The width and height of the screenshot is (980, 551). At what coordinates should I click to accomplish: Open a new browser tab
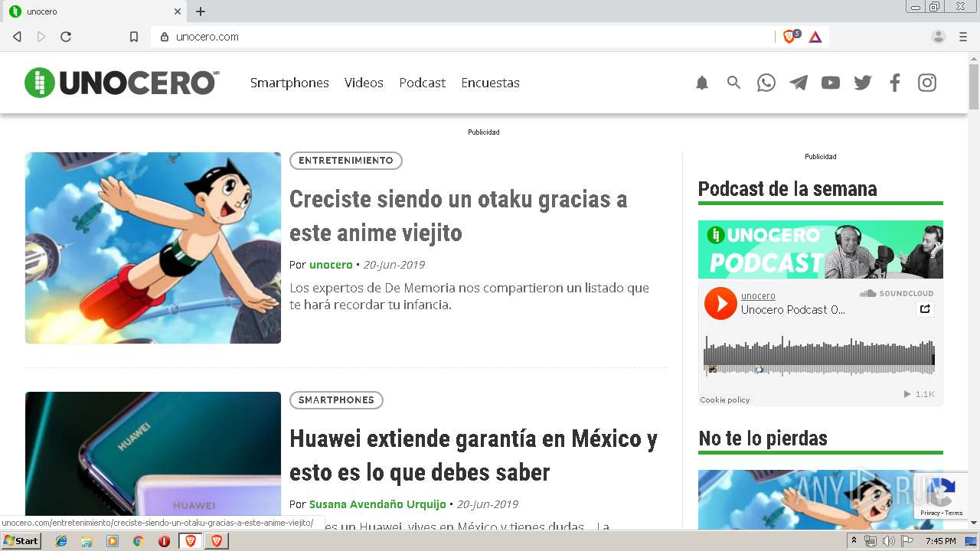point(201,11)
